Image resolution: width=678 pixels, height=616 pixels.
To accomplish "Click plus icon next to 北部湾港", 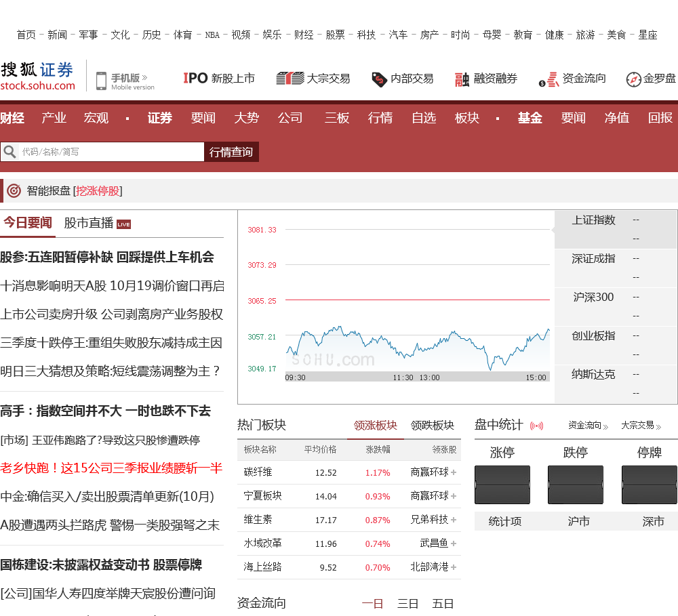I will pyautogui.click(x=454, y=567).
